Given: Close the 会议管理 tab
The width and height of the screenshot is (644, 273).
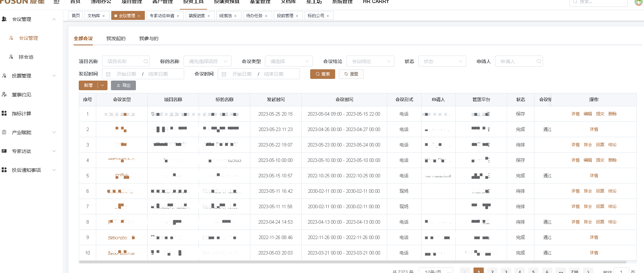Looking at the screenshot, I should coord(139,16).
